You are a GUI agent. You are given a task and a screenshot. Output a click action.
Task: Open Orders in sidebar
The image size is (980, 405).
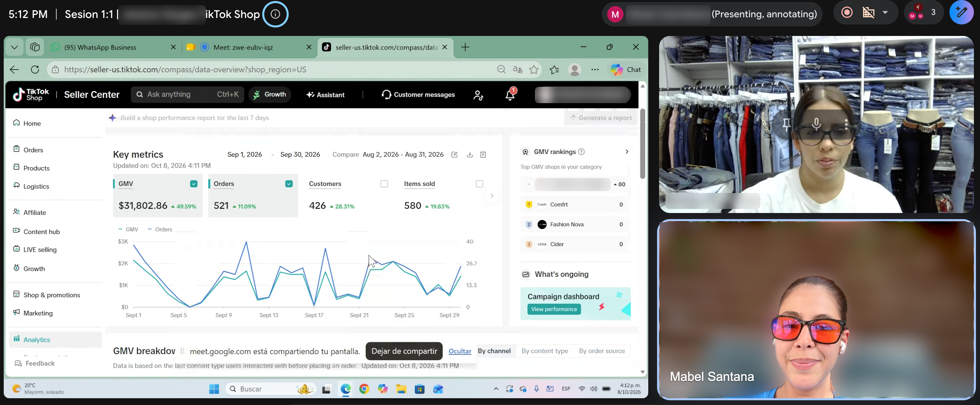click(x=28, y=150)
